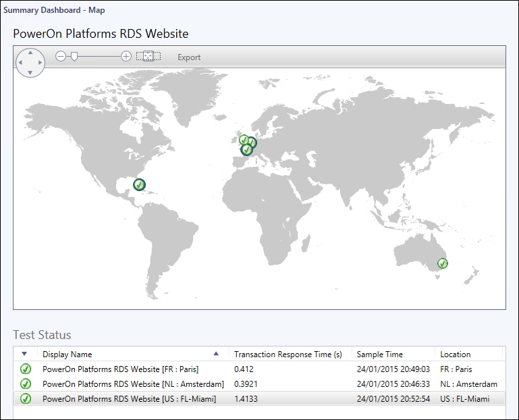Select the Miami health marker on the map
This screenshot has width=519, height=420.
pyautogui.click(x=139, y=184)
